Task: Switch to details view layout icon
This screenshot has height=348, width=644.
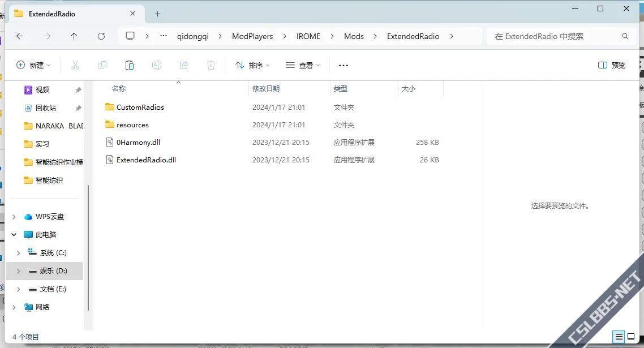Action: 619,337
